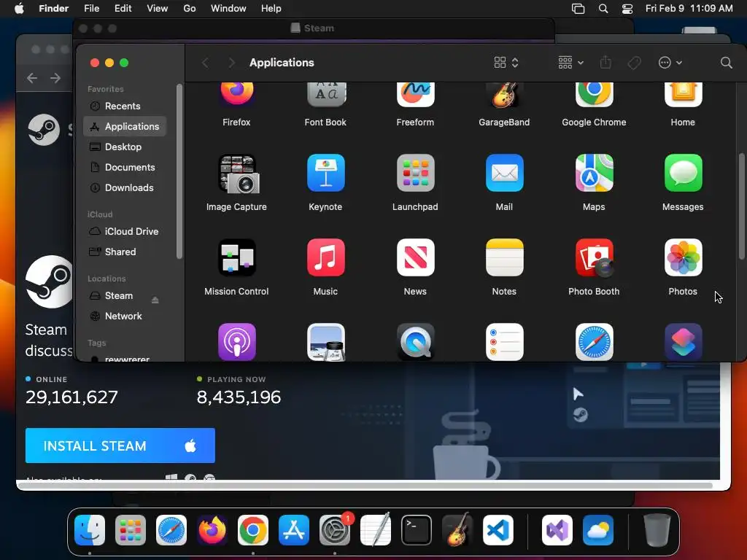The width and height of the screenshot is (747, 560).
Task: Open the Go menu
Action: 190,9
